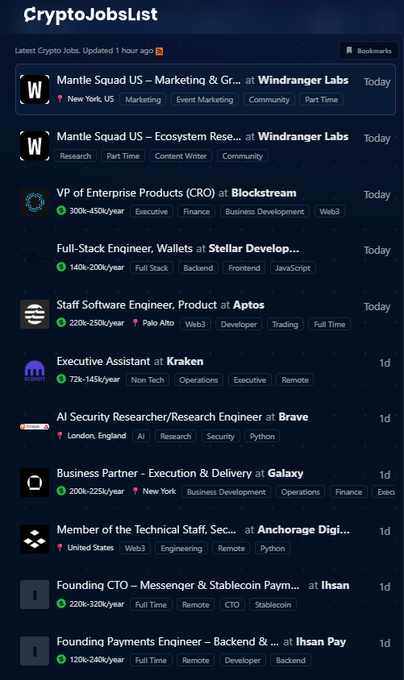Screen dimensions: 404x680
Task: Click 'Latest Crypto Jobs. Updated 1 hour ago'
Action: (84, 51)
